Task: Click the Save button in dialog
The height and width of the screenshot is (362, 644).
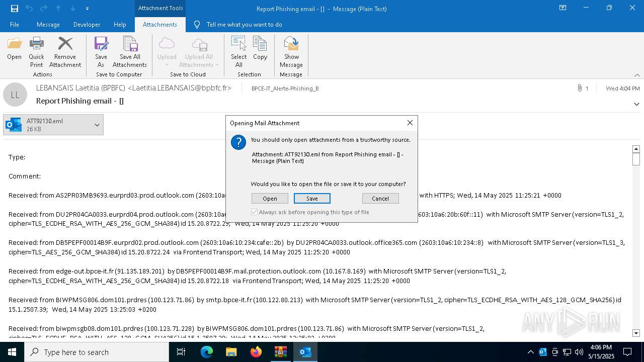Action: (312, 199)
